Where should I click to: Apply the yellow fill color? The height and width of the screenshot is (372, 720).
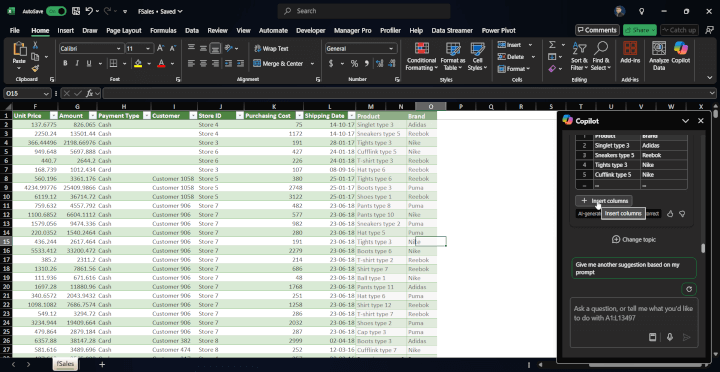pyautogui.click(x=138, y=63)
